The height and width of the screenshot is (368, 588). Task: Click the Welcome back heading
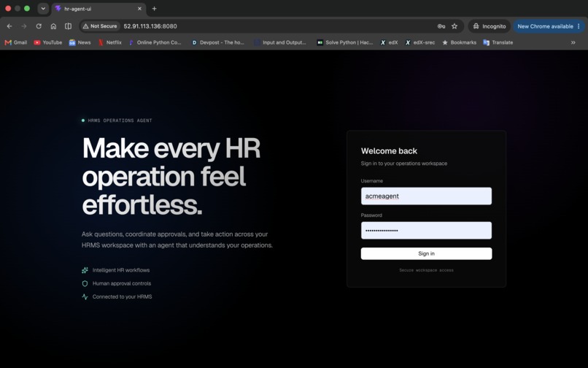coord(389,151)
